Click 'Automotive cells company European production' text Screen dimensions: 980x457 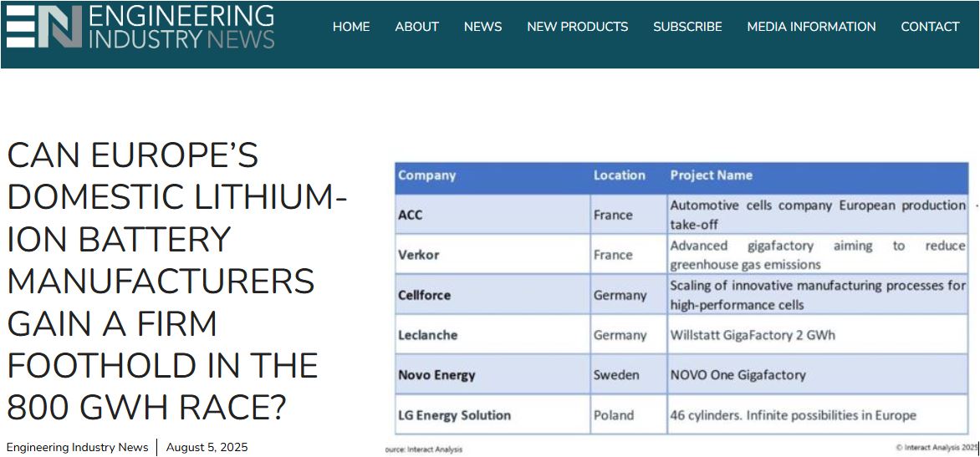(x=818, y=206)
